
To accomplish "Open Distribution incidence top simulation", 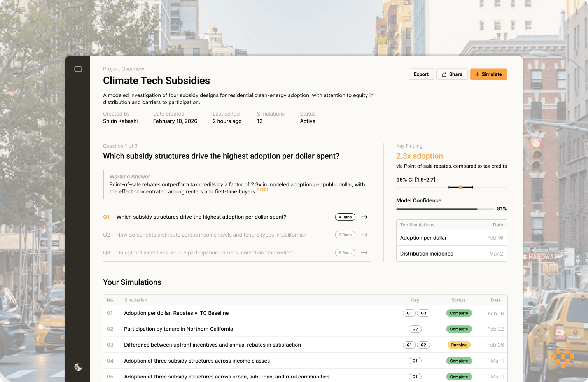I will click(x=451, y=254).
